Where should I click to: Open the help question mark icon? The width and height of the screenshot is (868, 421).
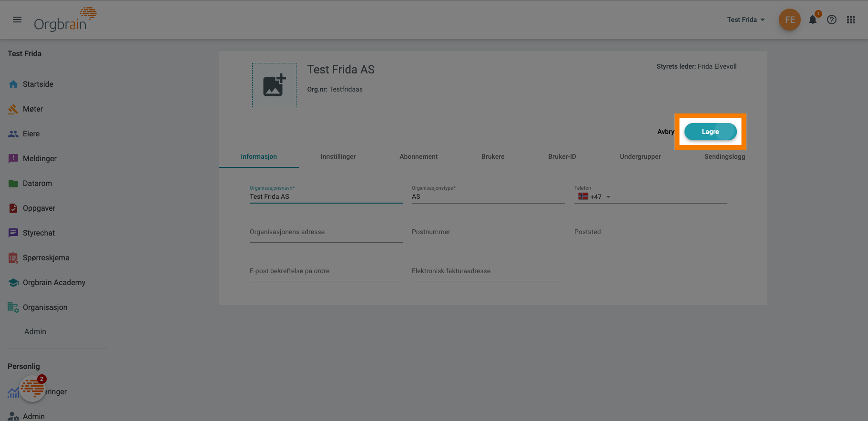(x=832, y=20)
